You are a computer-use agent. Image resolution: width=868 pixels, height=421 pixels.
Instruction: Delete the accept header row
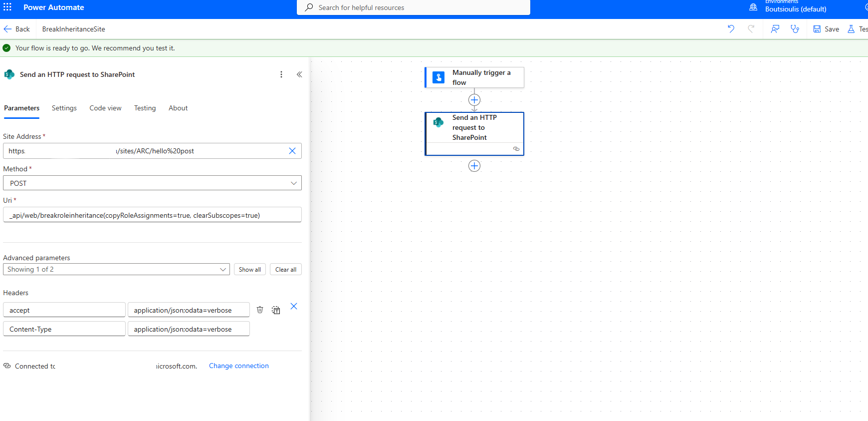click(260, 310)
